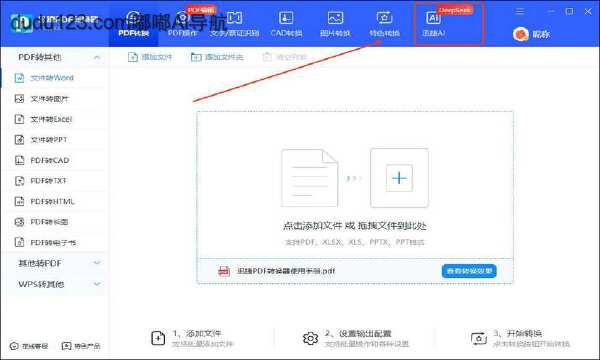The width and height of the screenshot is (600, 360).
Task: Clear the file list with 清空列表
Action: 285,57
